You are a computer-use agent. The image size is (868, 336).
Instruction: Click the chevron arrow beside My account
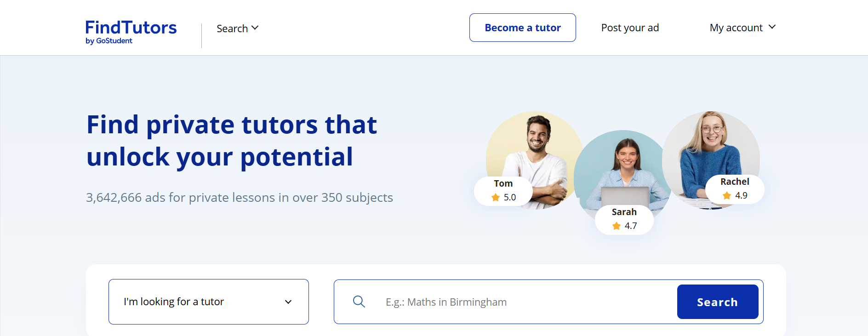point(772,27)
